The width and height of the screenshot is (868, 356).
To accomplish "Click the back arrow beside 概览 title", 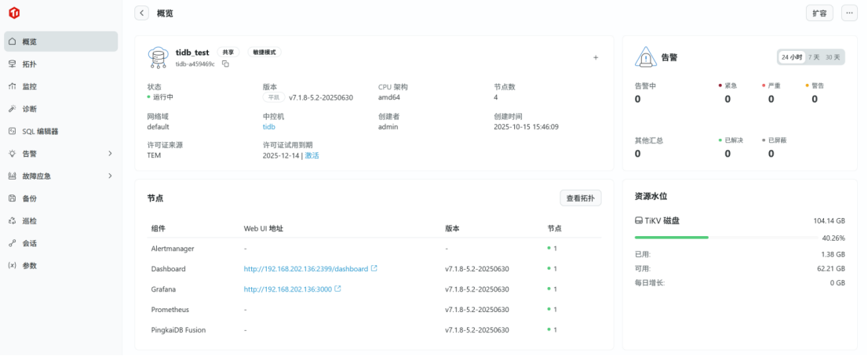I will point(141,13).
